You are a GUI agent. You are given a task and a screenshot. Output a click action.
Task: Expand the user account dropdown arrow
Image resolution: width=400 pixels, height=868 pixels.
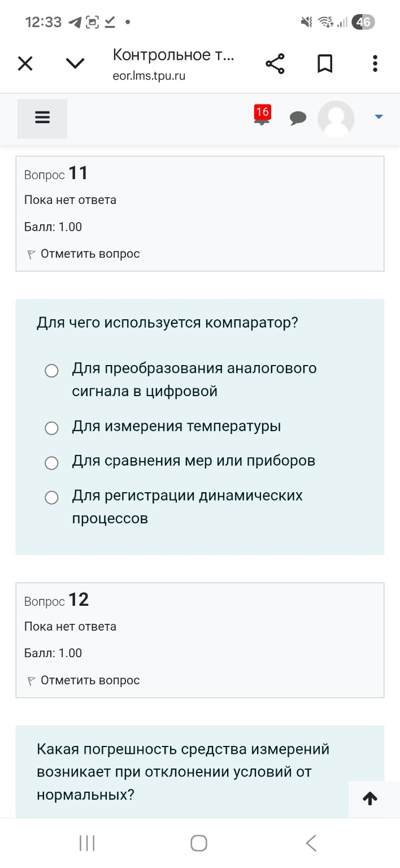pos(377,118)
